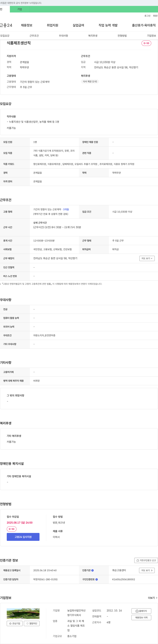This screenshot has height=644, width=158.
Task: Click the 접수 방법 value 방문,워크넷
Action: point(59,523)
